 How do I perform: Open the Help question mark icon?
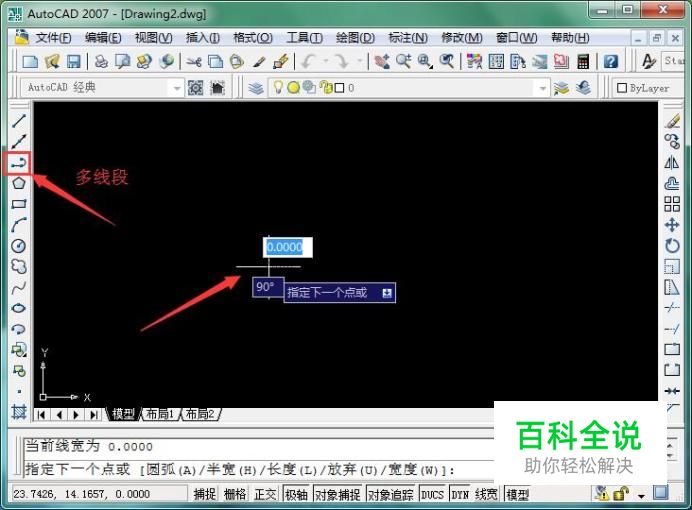point(610,61)
